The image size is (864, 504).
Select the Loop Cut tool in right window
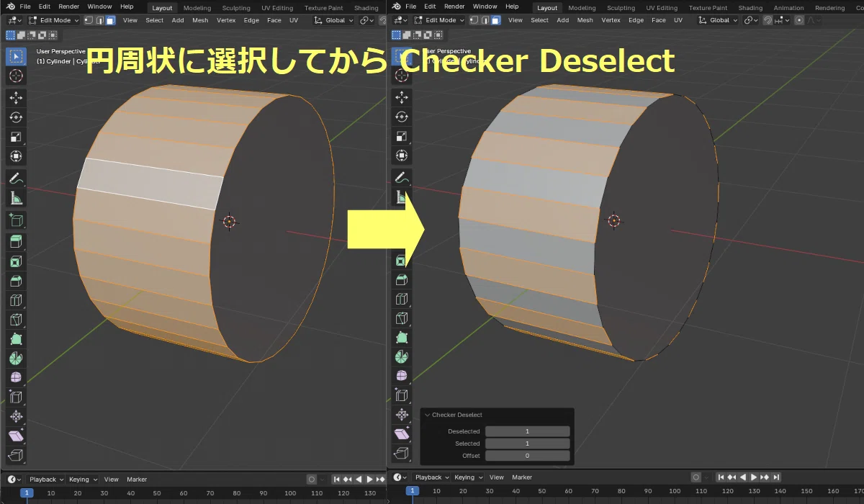pyautogui.click(x=402, y=299)
